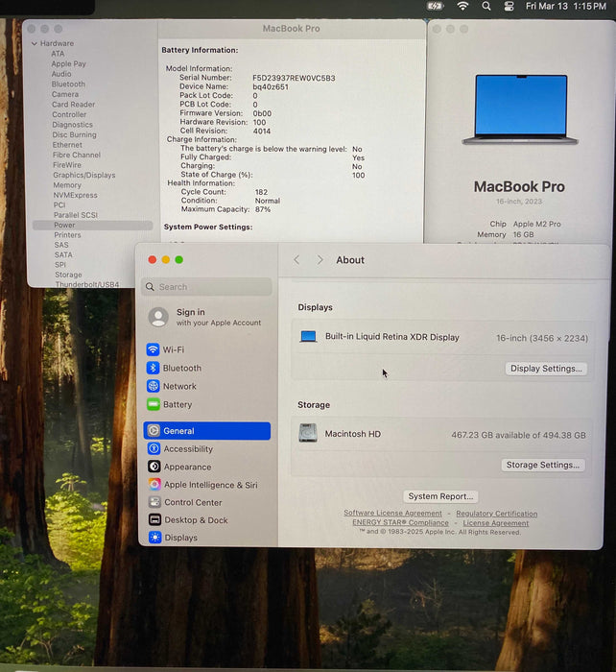616x672 pixels.
Task: Select ATA in System Report sidebar
Action: click(x=58, y=54)
